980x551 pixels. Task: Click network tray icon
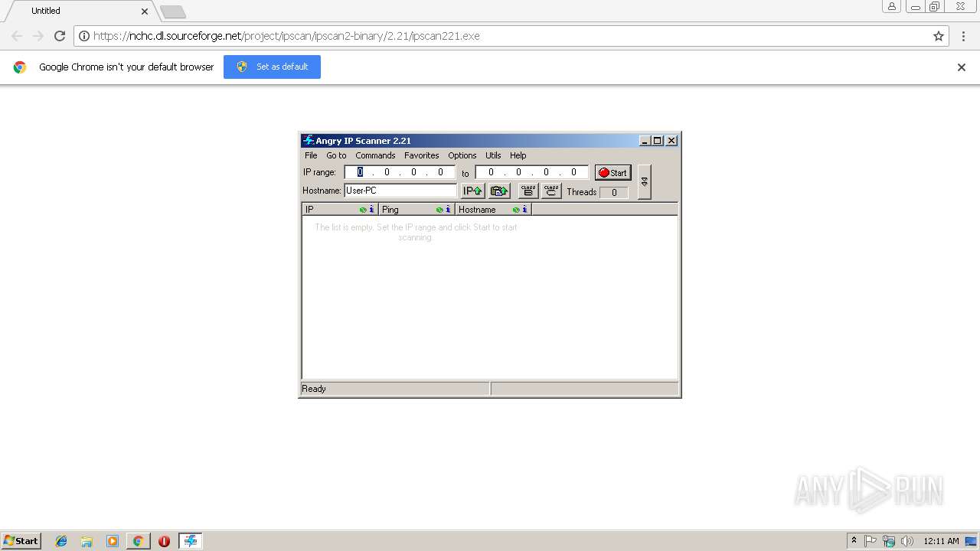889,541
